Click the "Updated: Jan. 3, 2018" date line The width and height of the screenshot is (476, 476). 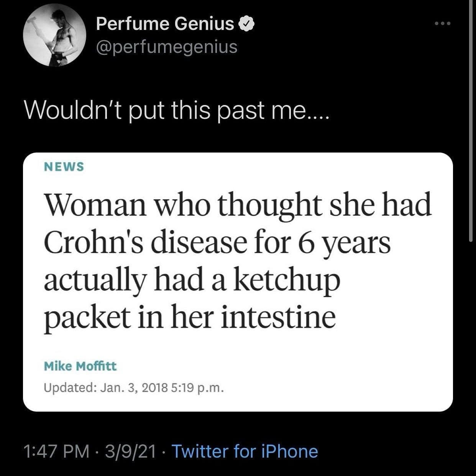click(x=105, y=388)
